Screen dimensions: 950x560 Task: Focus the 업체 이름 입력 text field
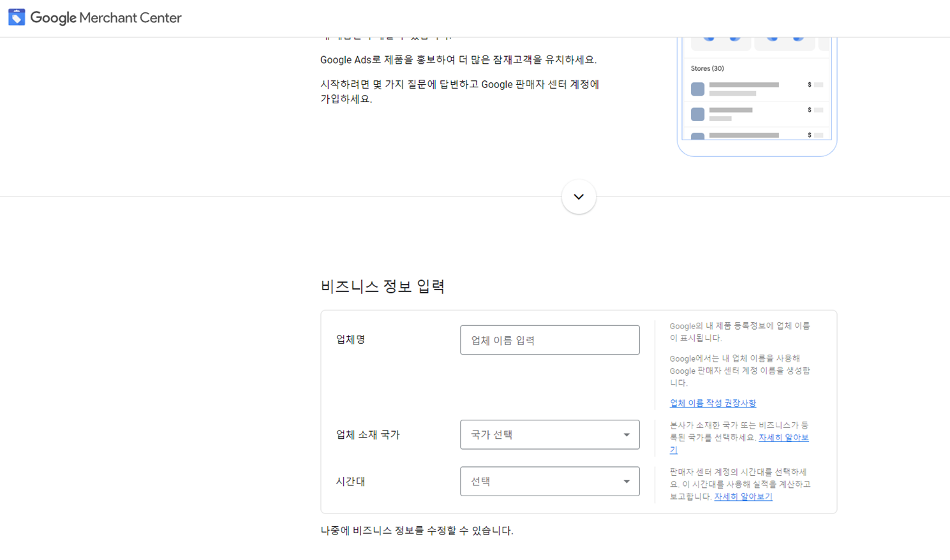(549, 340)
